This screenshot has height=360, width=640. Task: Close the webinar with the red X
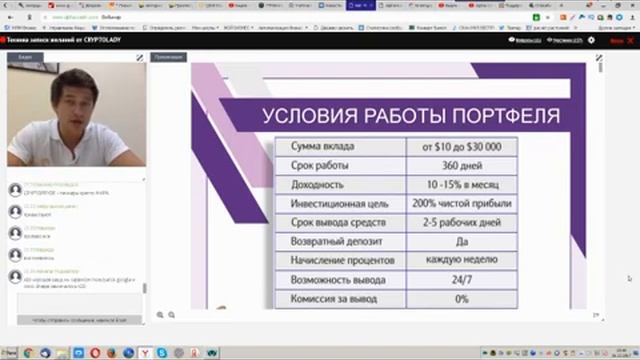pos(631,40)
